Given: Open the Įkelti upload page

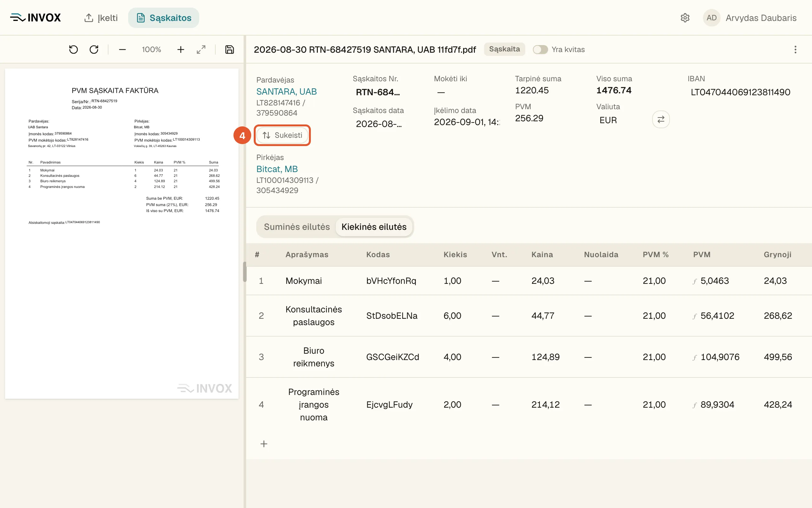Looking at the screenshot, I should coord(101,18).
